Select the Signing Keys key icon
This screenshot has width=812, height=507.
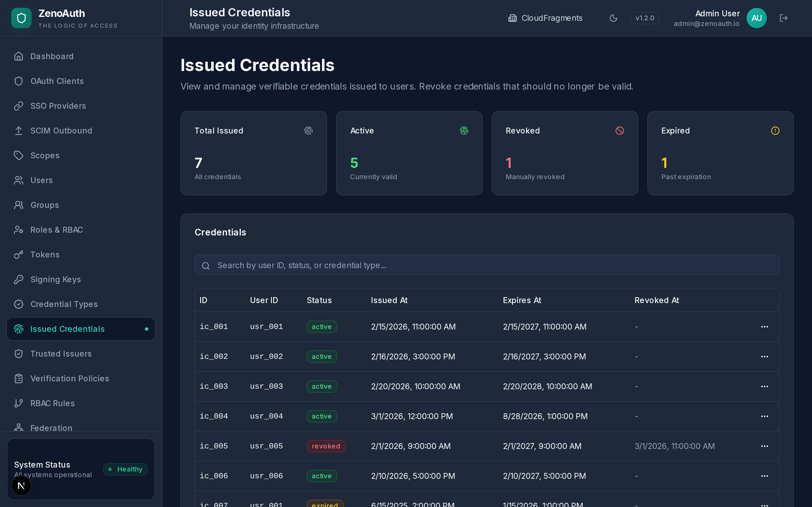click(18, 279)
